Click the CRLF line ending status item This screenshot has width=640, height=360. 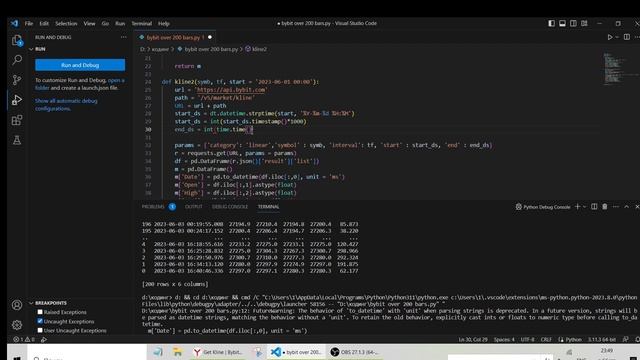click(x=546, y=340)
